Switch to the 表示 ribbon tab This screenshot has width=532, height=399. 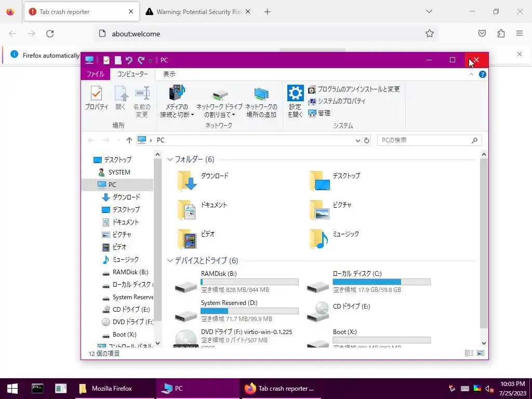pyautogui.click(x=169, y=74)
